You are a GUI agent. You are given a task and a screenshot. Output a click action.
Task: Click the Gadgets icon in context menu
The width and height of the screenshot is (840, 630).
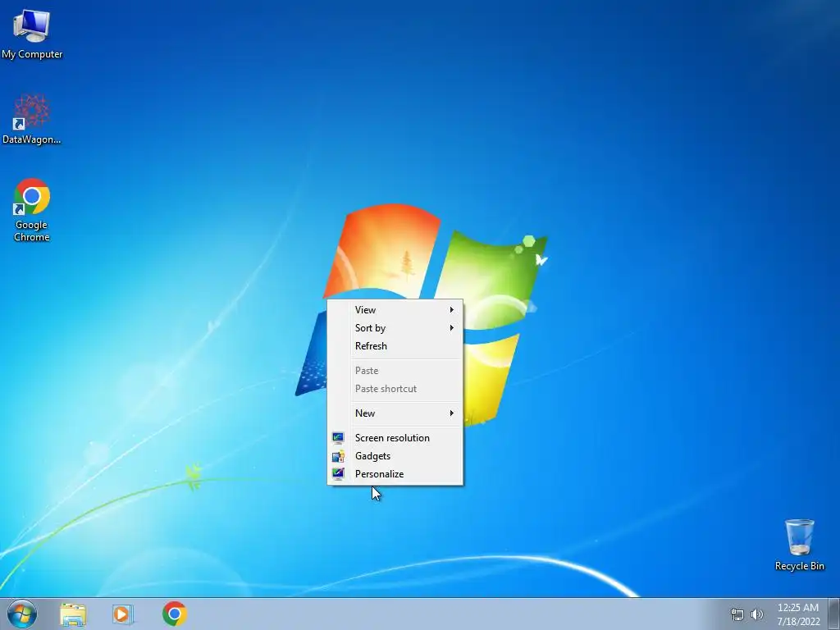point(337,456)
